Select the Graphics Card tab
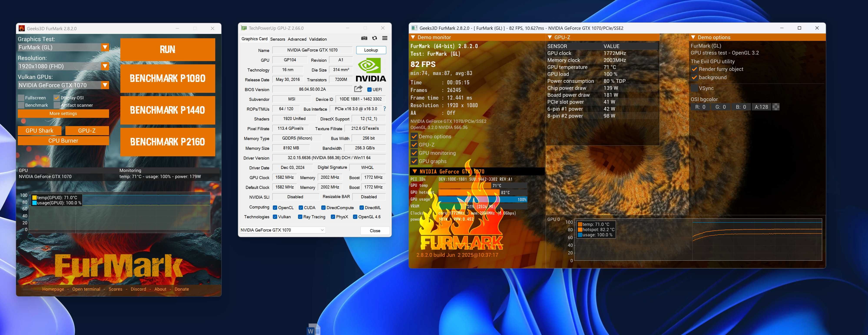 tap(254, 39)
